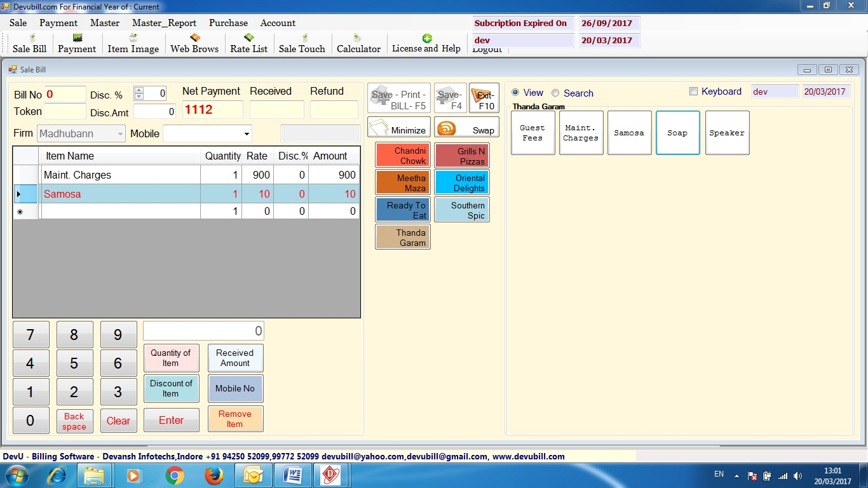This screenshot has width=868, height=488.
Task: Open the Master_Report menu
Action: tap(164, 23)
